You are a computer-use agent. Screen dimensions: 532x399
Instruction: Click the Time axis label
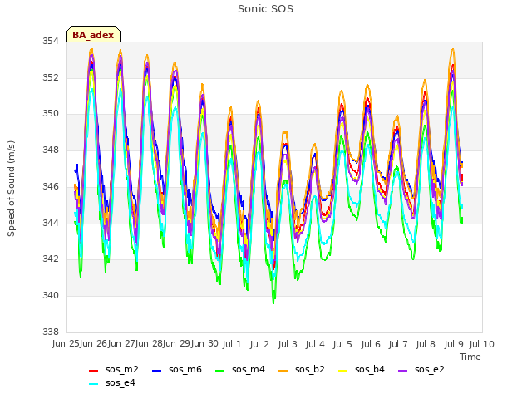coord(470,357)
